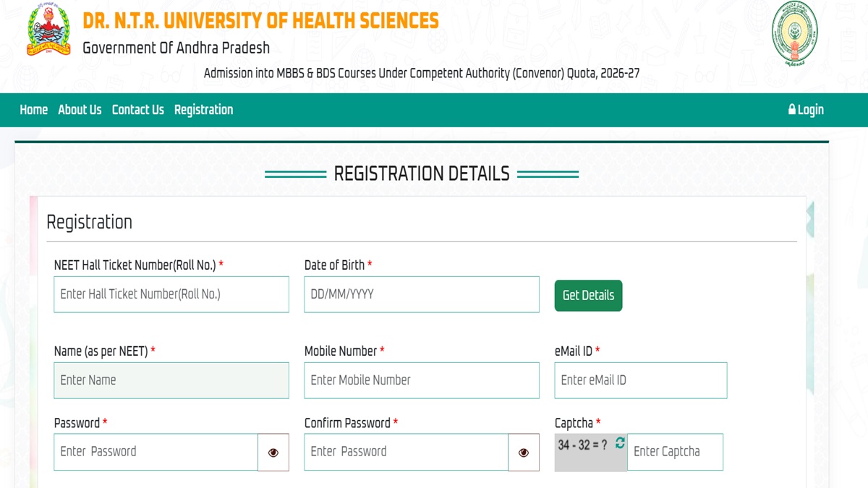The image size is (868, 488).
Task: Click the 'REGISTRATION DETAILS' heading
Action: click(422, 174)
